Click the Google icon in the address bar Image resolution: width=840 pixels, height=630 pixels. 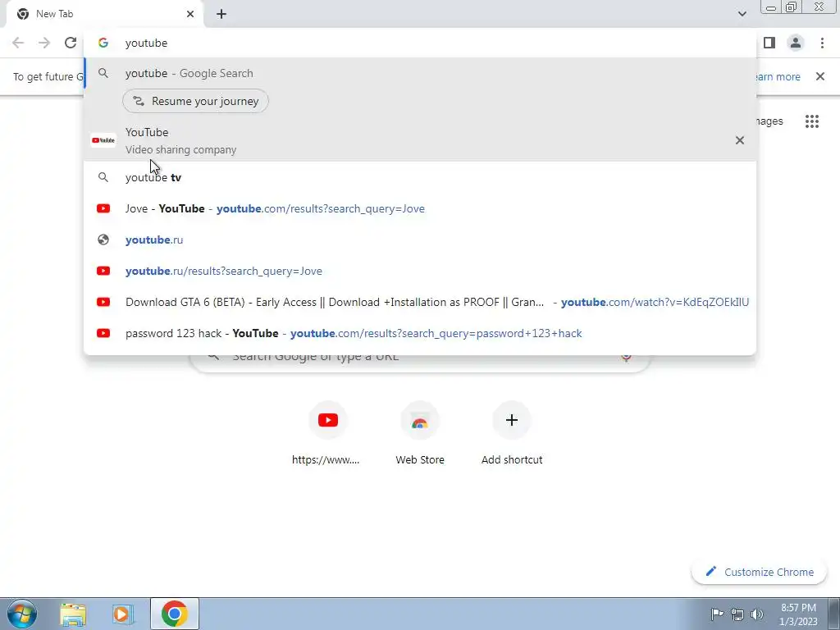pos(103,43)
